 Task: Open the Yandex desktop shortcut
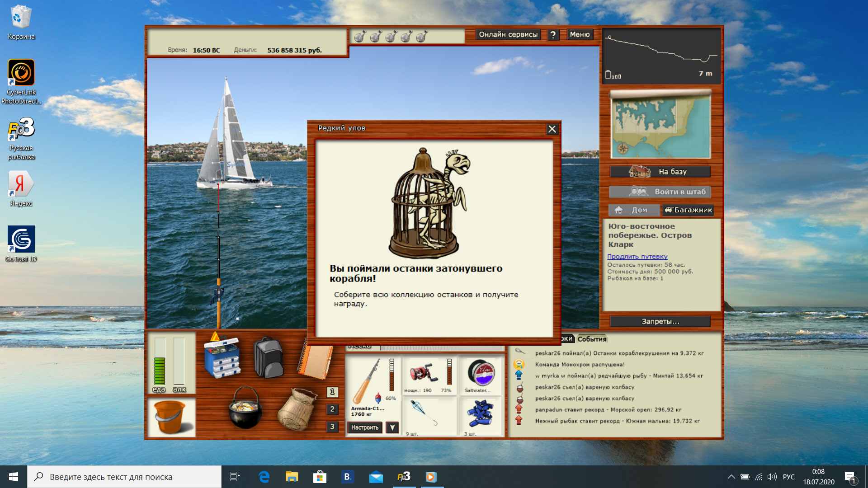21,189
